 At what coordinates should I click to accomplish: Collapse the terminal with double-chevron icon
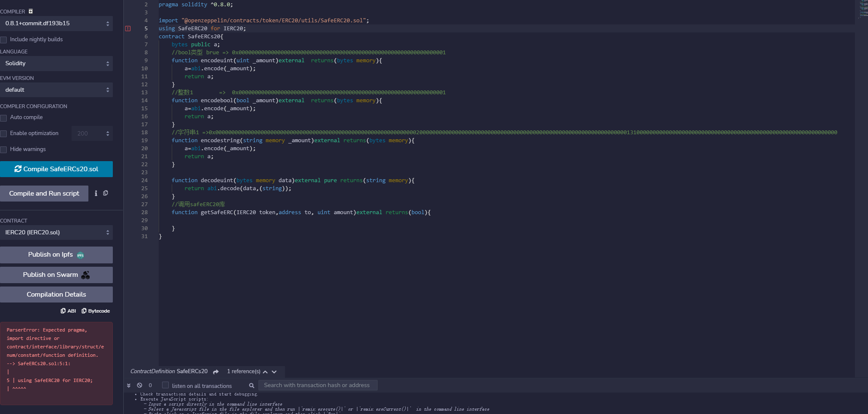[129, 385]
